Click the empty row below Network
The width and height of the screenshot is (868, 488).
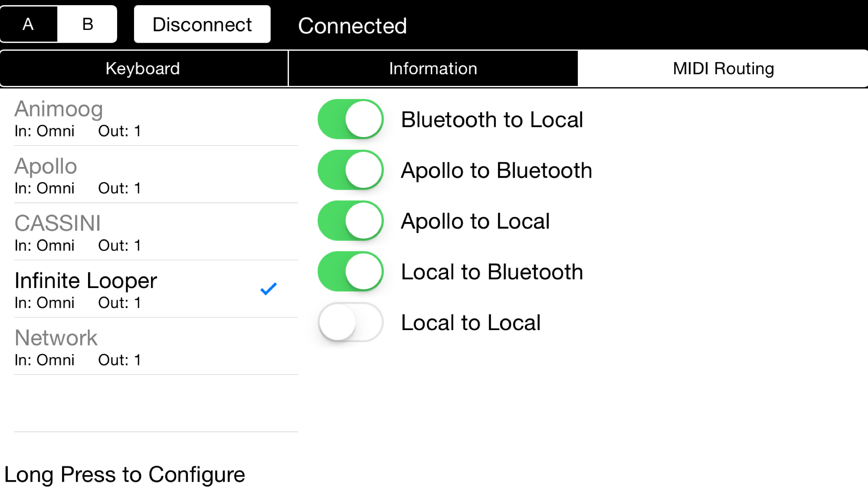(156, 404)
